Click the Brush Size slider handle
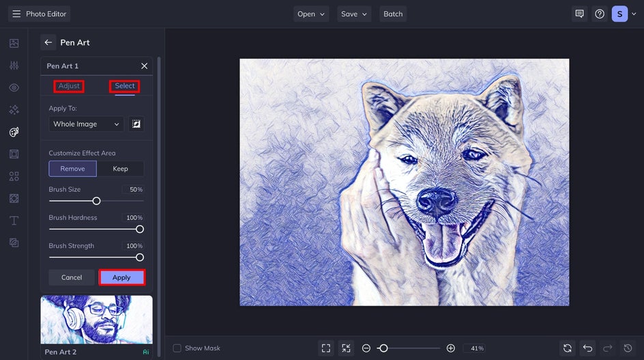The height and width of the screenshot is (360, 644). [96, 201]
